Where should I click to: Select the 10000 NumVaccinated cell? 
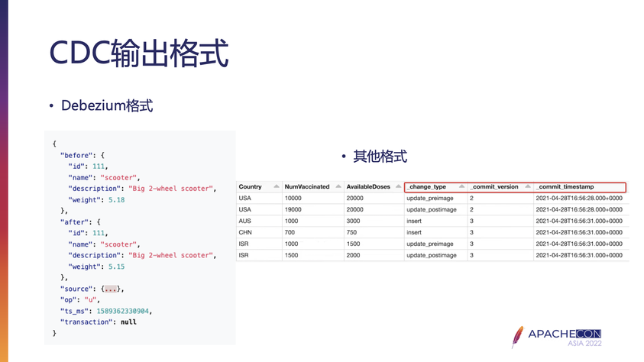[293, 199]
